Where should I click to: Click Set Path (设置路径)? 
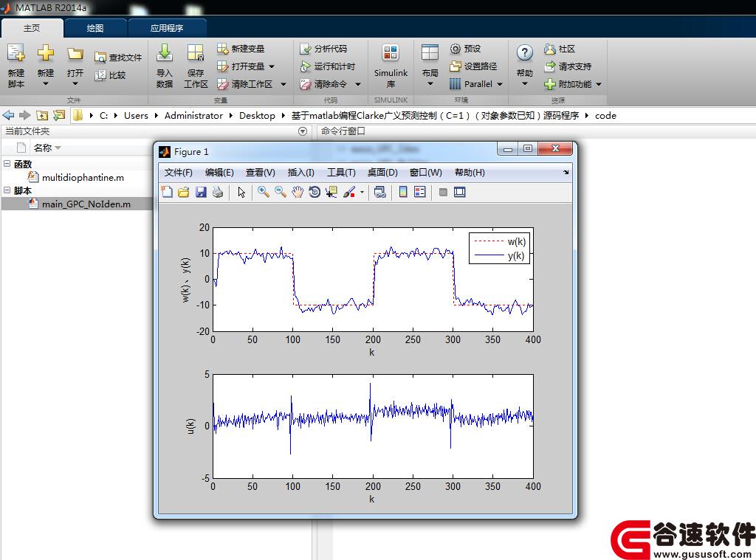[x=473, y=66]
